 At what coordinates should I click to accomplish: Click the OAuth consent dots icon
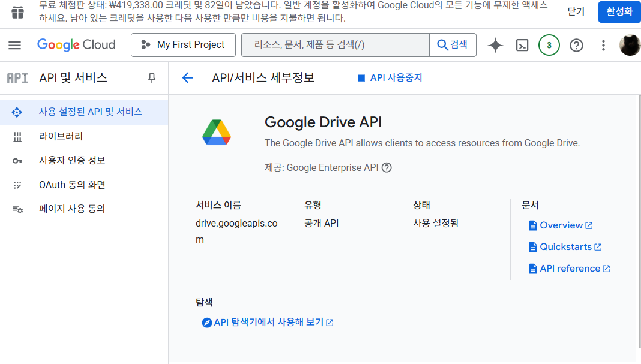(17, 185)
